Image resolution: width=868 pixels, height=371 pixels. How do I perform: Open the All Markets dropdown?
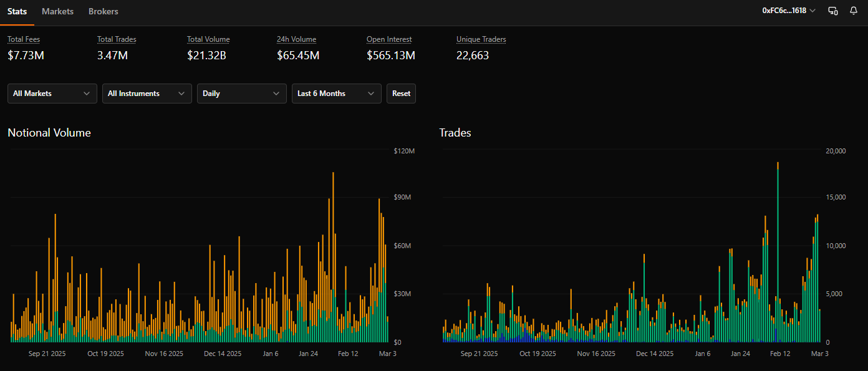point(52,94)
